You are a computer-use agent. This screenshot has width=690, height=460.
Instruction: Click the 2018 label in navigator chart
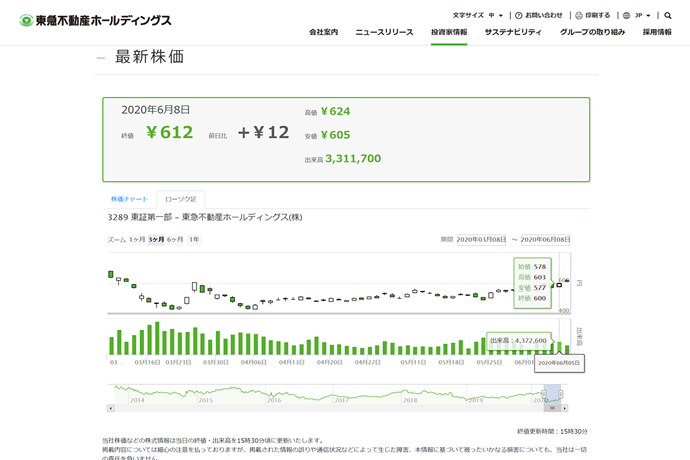click(410, 400)
